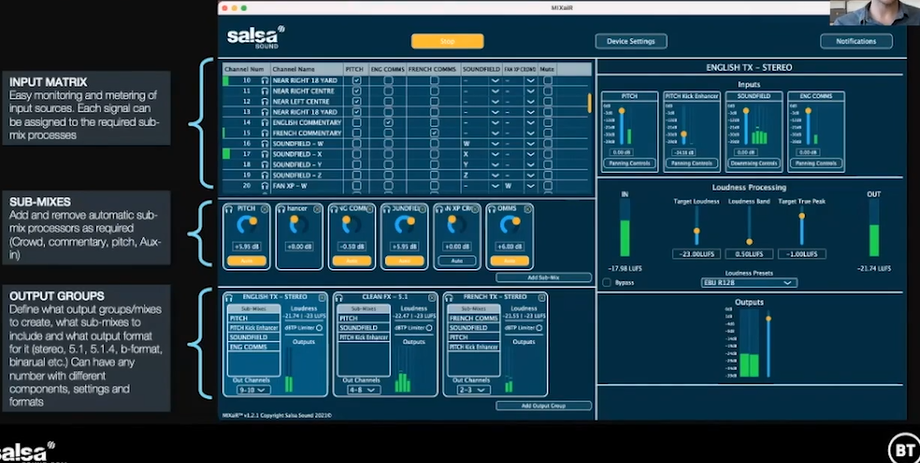Click headphone icon on FRENCH TX - STEREO group
Image resolution: width=920 pixels, height=463 pixels.
(448, 297)
